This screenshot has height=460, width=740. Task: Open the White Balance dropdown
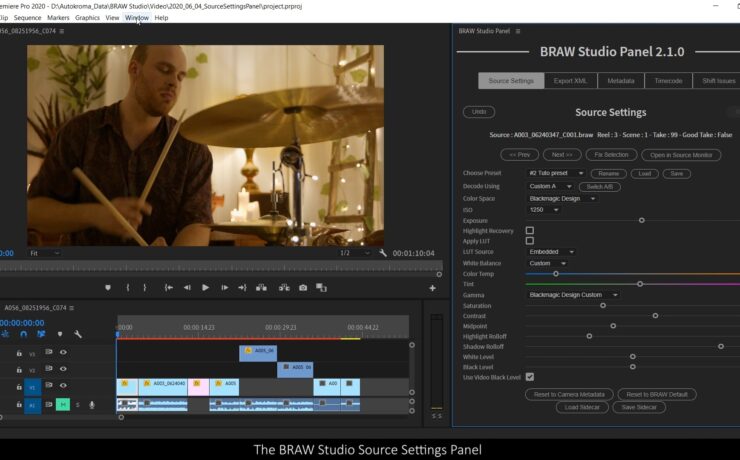[547, 263]
